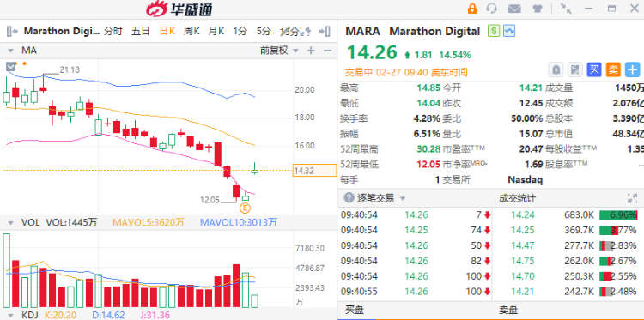Click the blue 买 buy button
The width and height of the screenshot is (644, 320).
click(594, 70)
